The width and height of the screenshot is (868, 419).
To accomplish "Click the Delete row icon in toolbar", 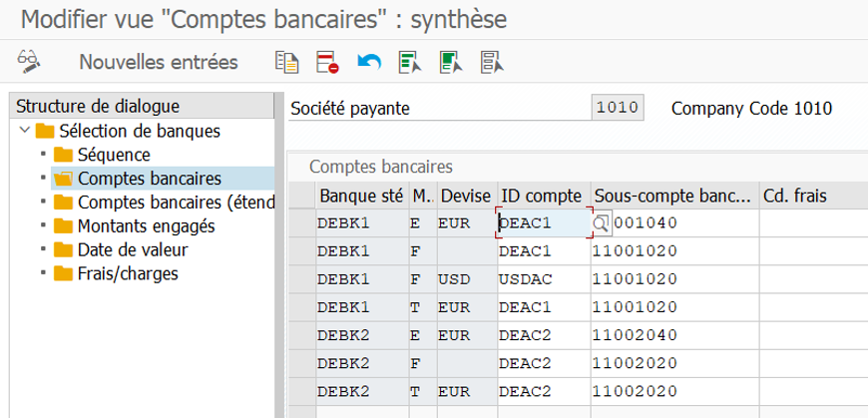I will coord(328,62).
